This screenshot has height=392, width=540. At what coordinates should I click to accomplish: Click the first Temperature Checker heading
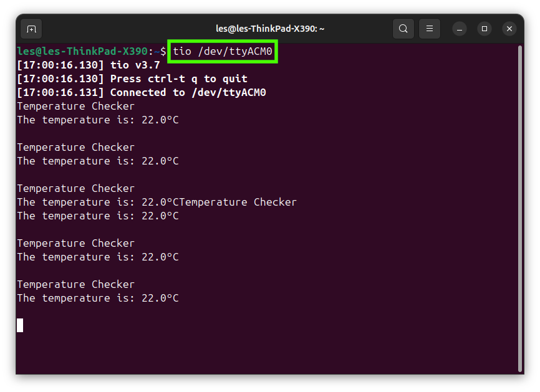tap(75, 106)
